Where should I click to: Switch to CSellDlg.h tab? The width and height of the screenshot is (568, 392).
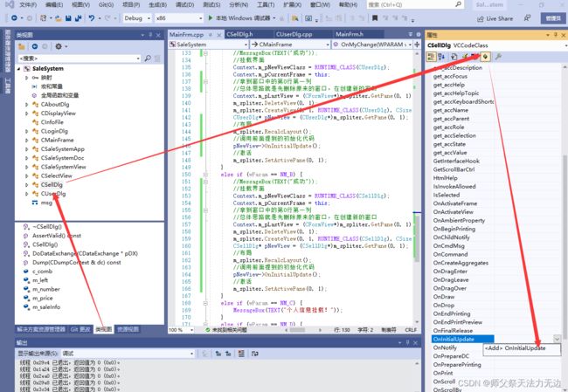pos(239,34)
